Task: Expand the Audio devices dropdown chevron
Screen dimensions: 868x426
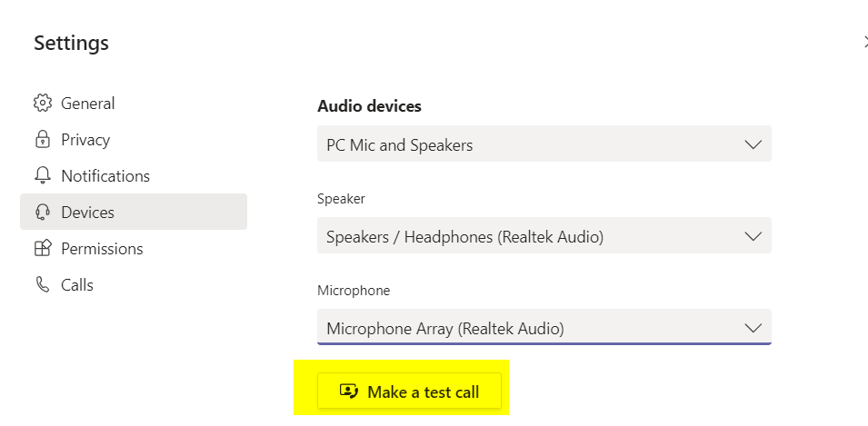Action: [x=753, y=144]
